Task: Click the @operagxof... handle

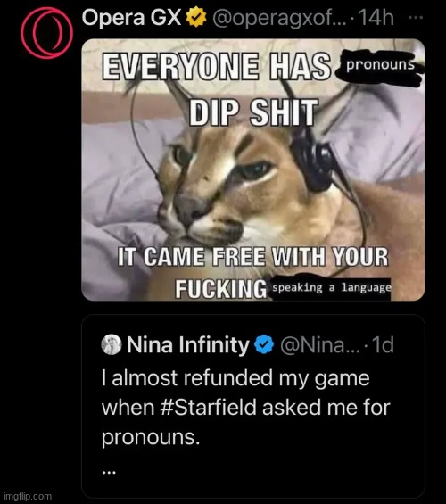Action: (279, 18)
